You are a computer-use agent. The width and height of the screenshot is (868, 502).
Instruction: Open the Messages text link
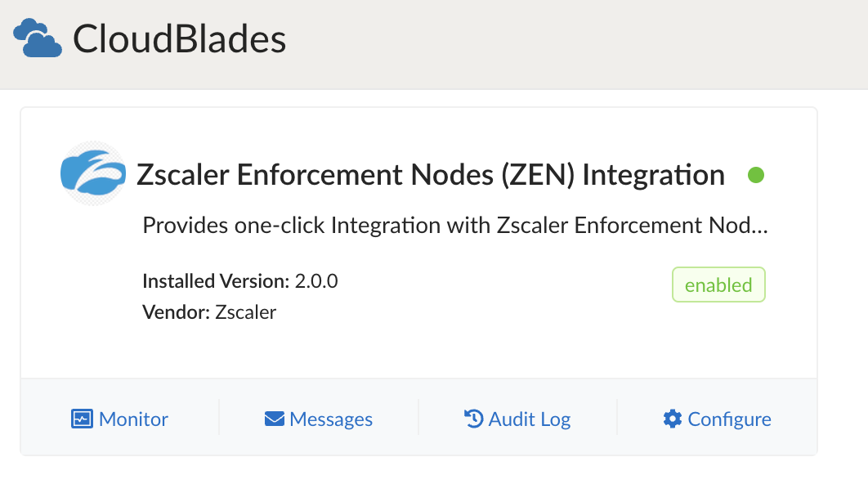(331, 419)
